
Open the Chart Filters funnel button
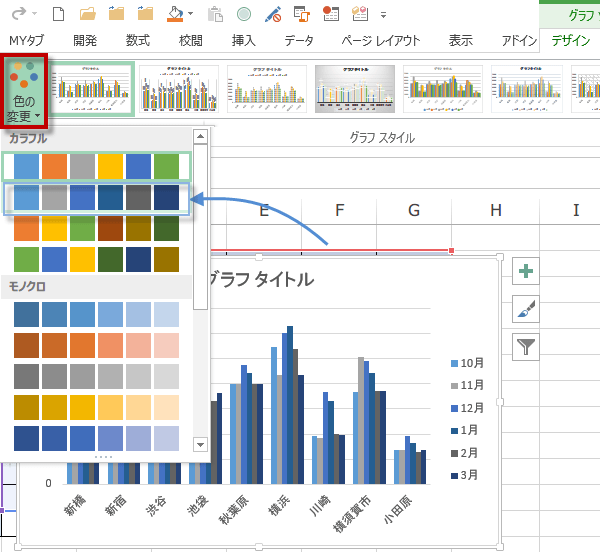(526, 347)
